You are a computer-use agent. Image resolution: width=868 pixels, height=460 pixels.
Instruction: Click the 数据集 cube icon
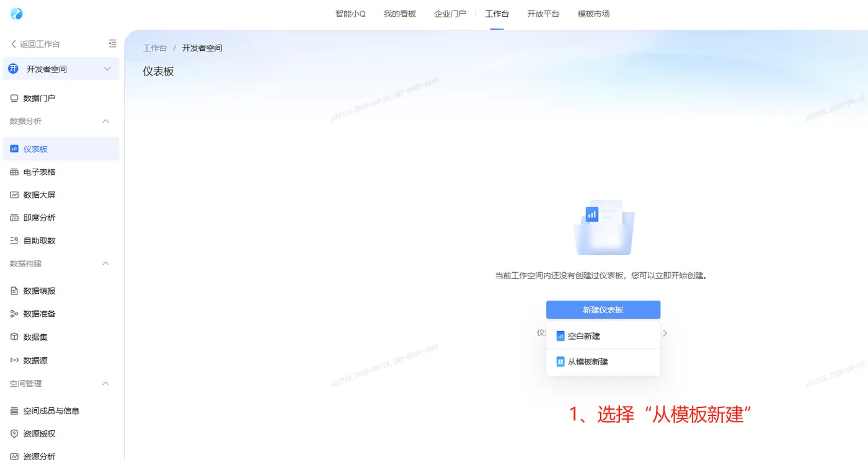click(x=14, y=337)
